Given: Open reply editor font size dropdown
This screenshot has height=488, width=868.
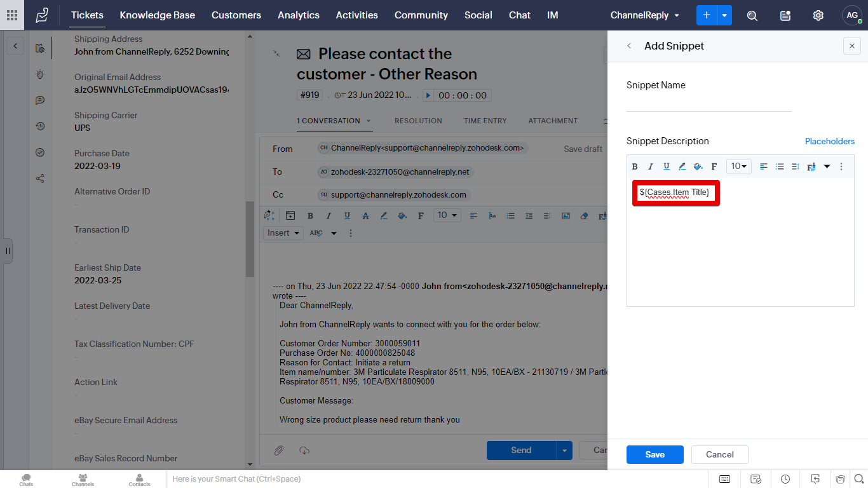Looking at the screenshot, I should (x=447, y=215).
